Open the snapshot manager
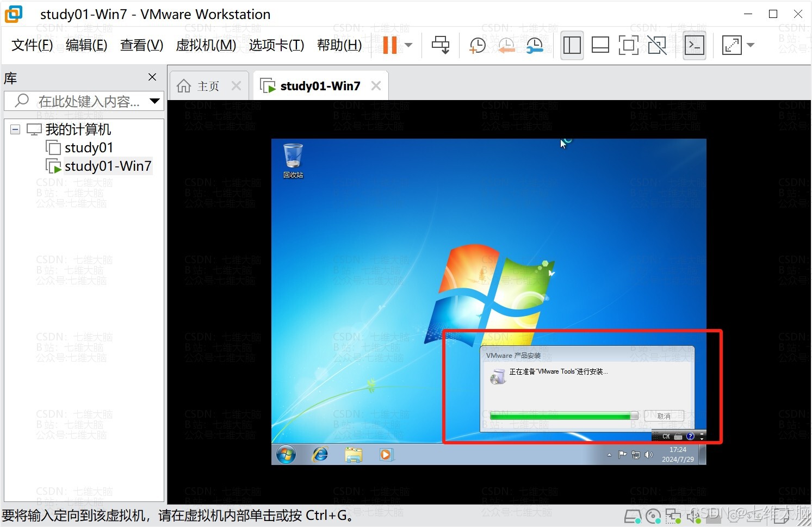Screen dimensions: 812x527 (x=535, y=45)
